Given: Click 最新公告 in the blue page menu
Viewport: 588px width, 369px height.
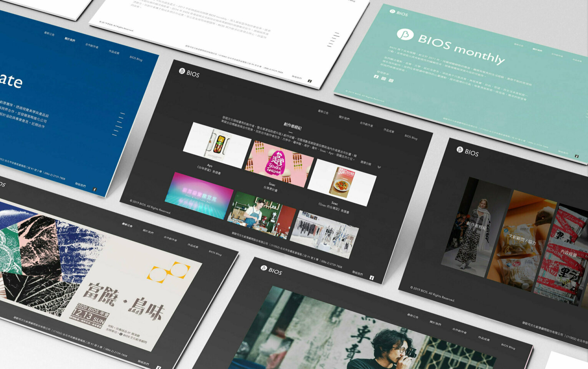Looking at the screenshot, I should (x=49, y=34).
